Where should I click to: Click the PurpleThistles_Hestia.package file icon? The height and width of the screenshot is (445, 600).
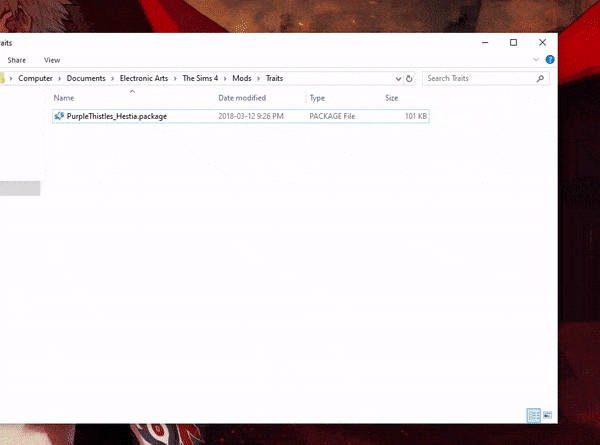60,116
